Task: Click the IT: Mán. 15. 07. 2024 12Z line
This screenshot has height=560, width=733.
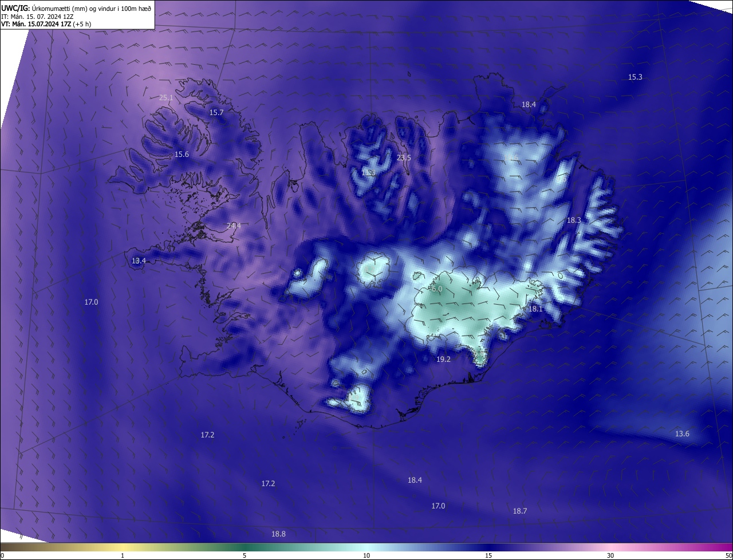Action: coord(37,17)
